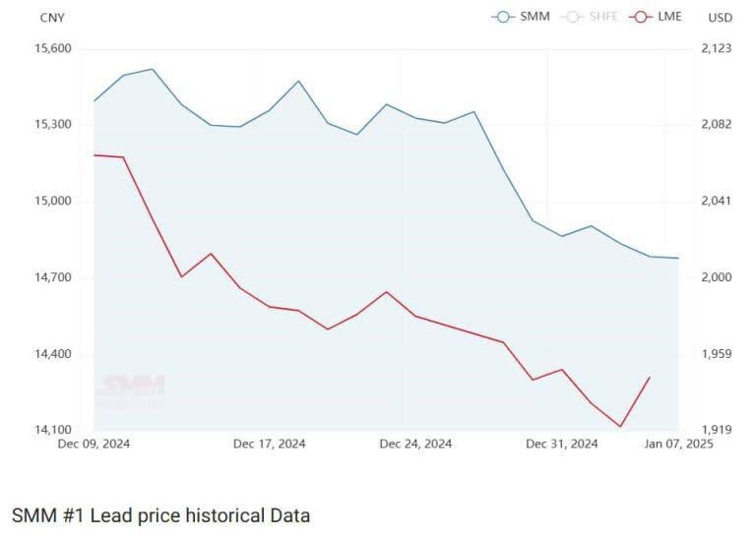Image resolution: width=756 pixels, height=537 pixels.
Task: Hide the LME series via legend
Action: (658, 17)
